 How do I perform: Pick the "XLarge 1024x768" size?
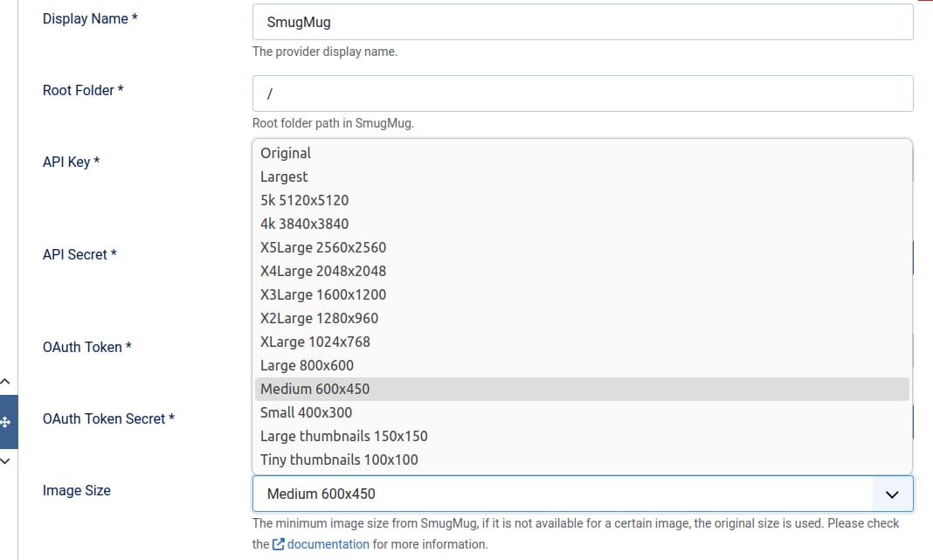point(314,342)
